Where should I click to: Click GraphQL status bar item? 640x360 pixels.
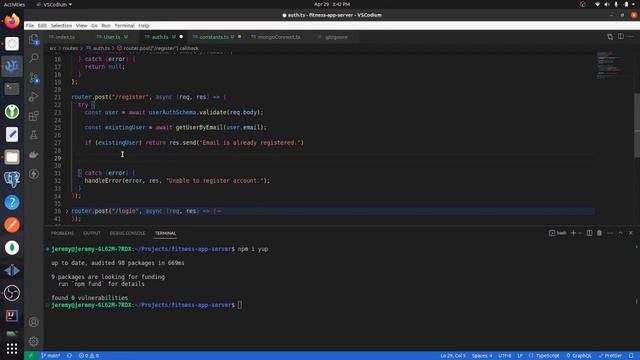pos(579,356)
